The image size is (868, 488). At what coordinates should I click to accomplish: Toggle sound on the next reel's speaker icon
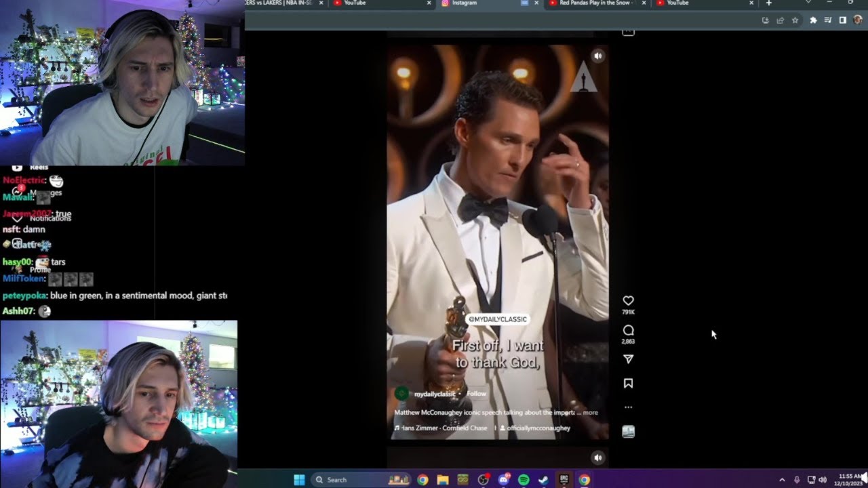(597, 457)
